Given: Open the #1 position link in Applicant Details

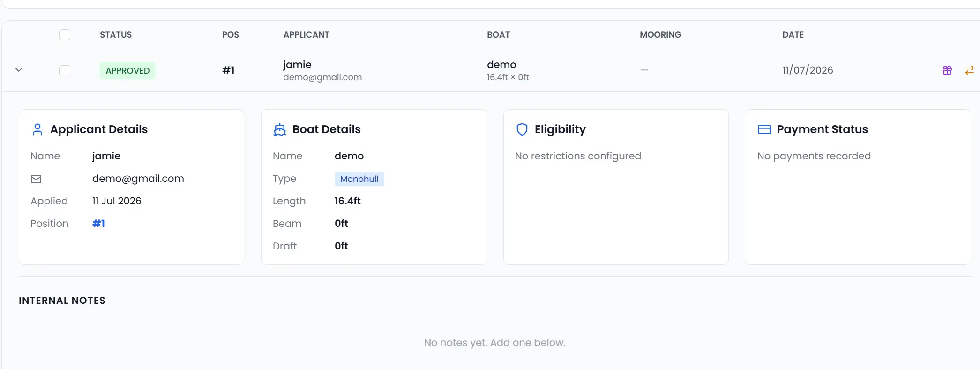Looking at the screenshot, I should click(x=98, y=224).
